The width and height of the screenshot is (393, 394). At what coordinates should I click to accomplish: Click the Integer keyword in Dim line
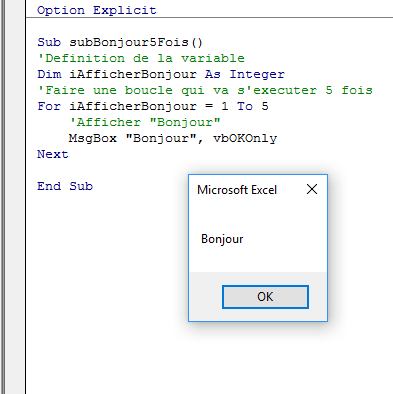[x=257, y=74]
